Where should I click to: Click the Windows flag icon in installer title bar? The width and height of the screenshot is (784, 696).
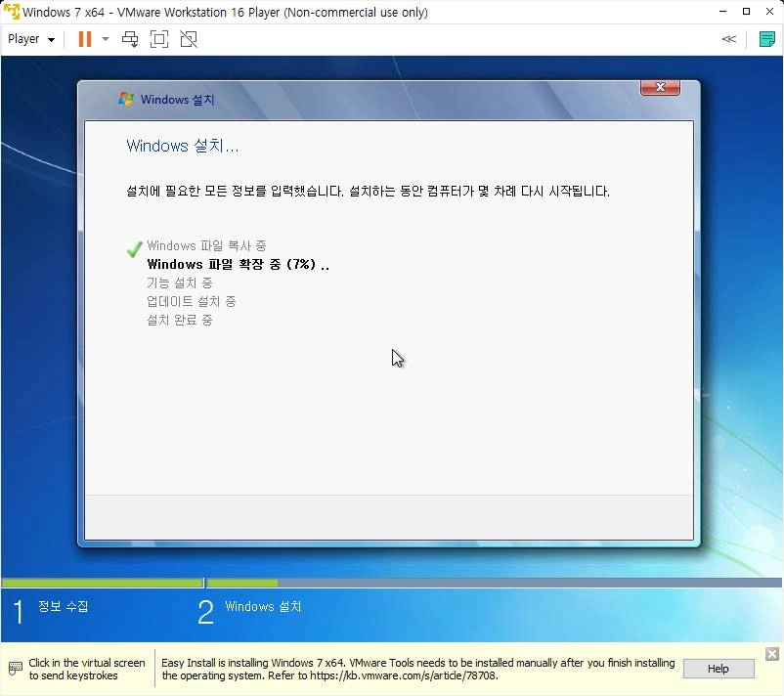126,99
